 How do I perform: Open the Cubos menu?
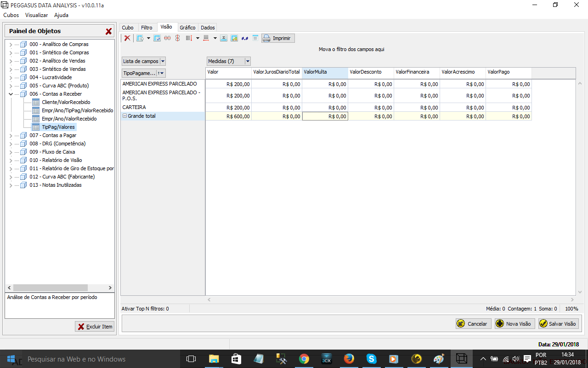11,15
